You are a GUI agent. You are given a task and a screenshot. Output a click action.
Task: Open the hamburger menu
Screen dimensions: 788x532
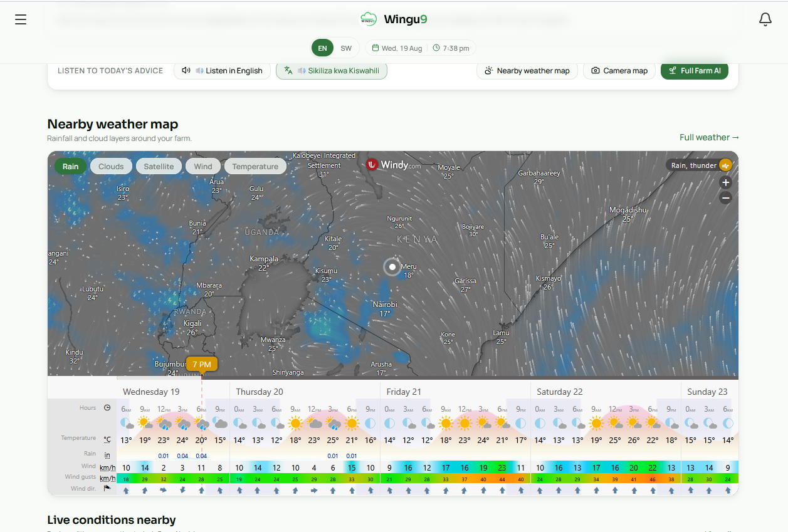click(21, 19)
